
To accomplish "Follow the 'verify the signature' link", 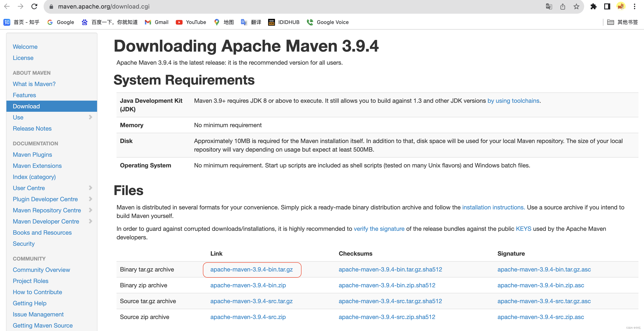I will pos(379,229).
